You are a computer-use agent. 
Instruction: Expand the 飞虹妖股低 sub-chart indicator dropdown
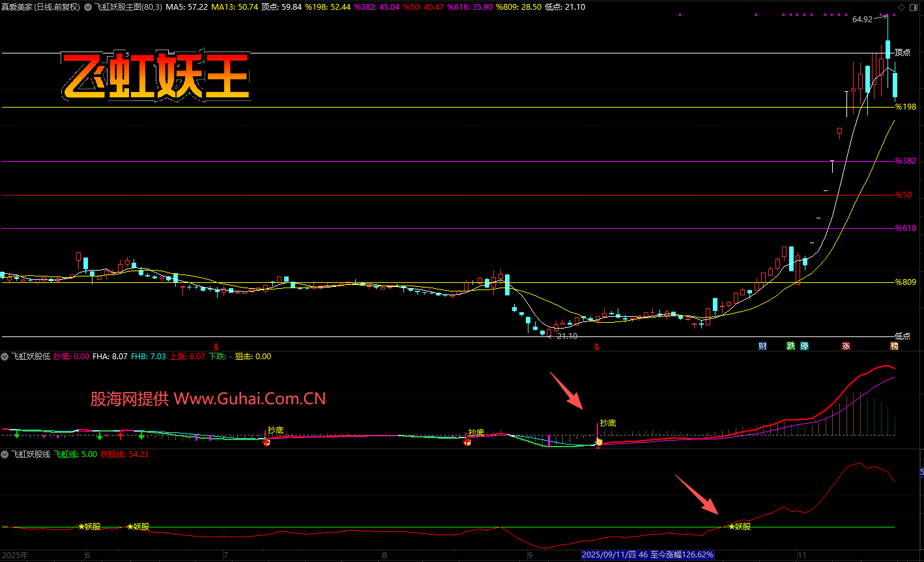pos(5,357)
